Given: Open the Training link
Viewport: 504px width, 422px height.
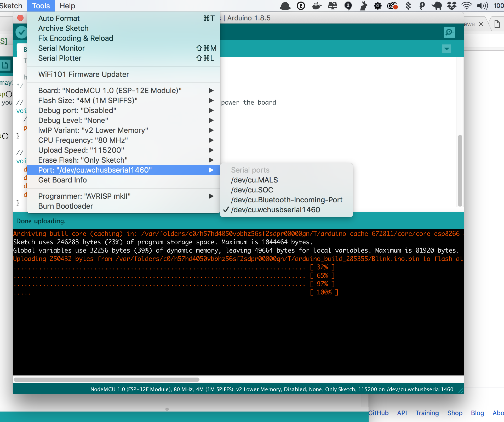Looking at the screenshot, I should click(x=427, y=413).
